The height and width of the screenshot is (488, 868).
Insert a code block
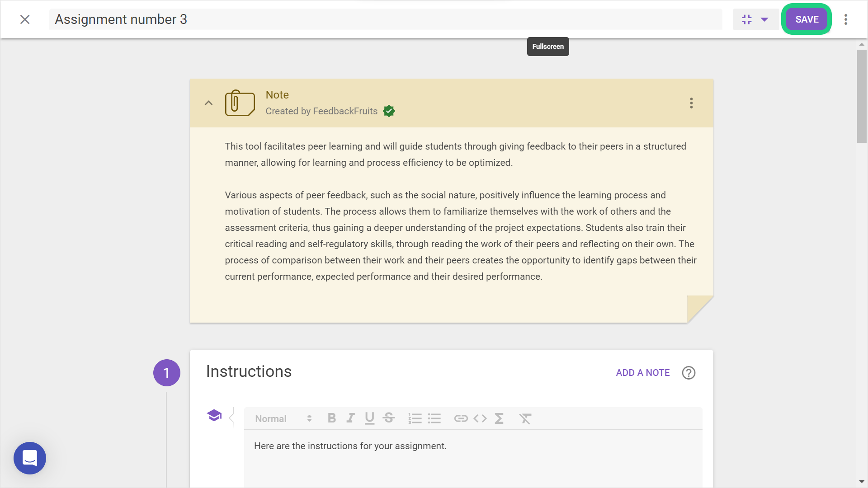pyautogui.click(x=480, y=418)
